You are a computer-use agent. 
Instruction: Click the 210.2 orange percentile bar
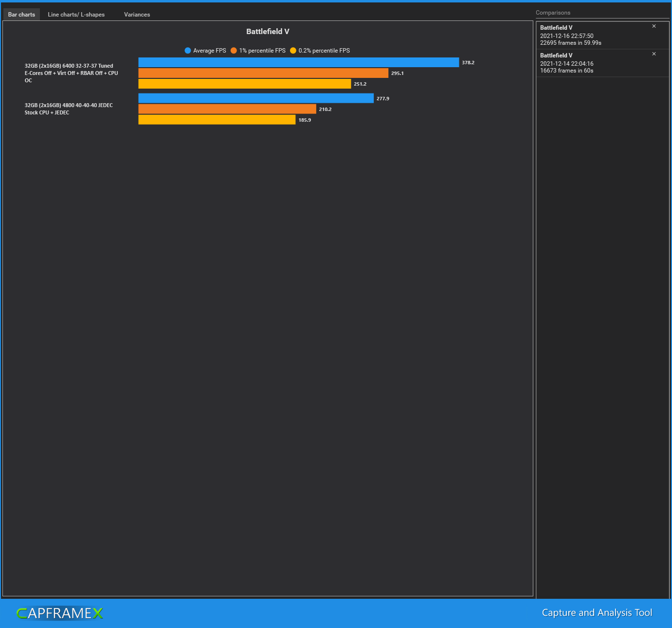point(227,109)
